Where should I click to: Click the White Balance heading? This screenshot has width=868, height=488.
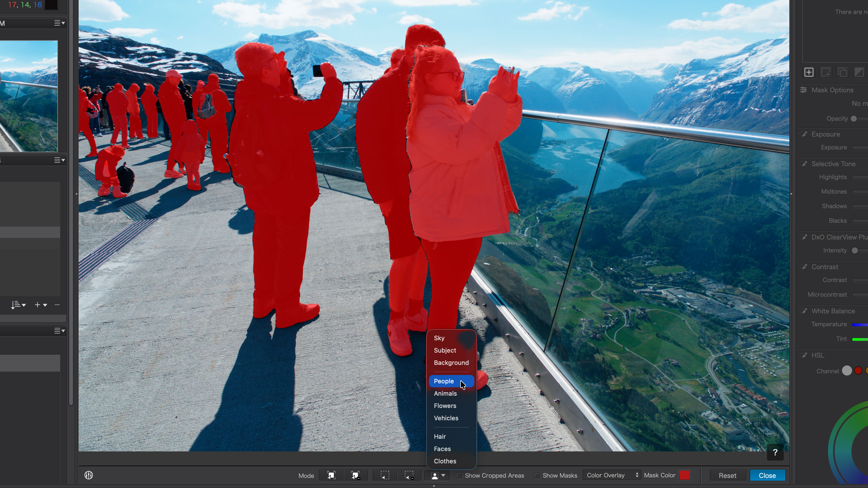coord(833,311)
